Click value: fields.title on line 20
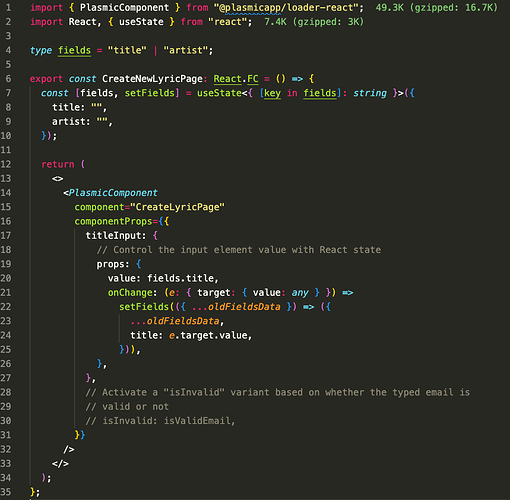Image resolution: width=510 pixels, height=500 pixels. click(163, 278)
